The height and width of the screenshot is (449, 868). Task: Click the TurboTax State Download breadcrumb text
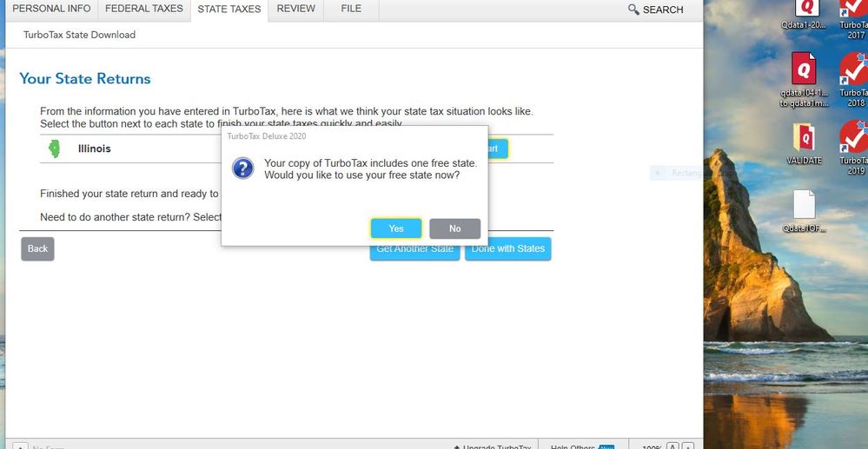point(79,35)
